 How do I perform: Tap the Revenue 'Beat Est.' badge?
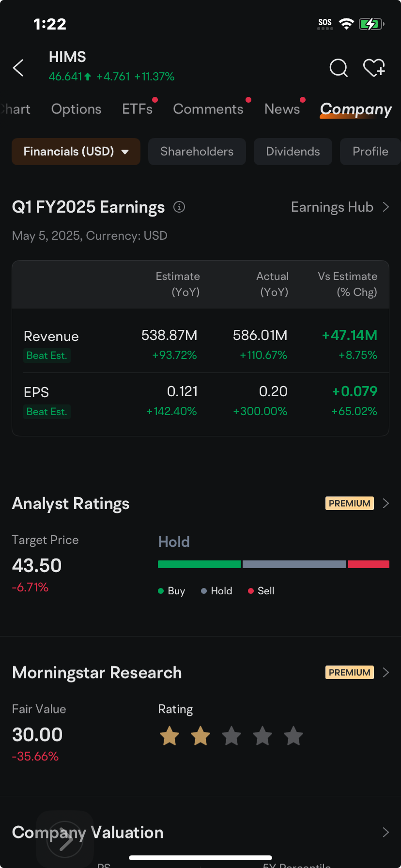click(x=47, y=356)
